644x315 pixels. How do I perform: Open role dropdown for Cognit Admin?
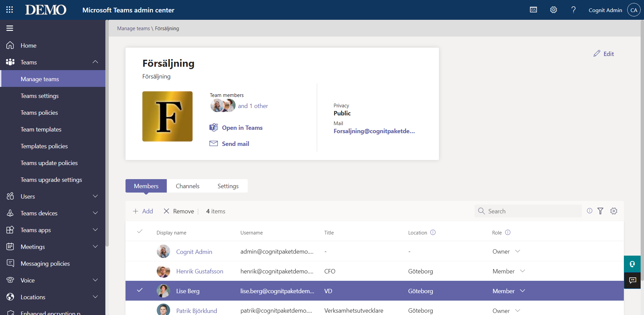coord(517,251)
